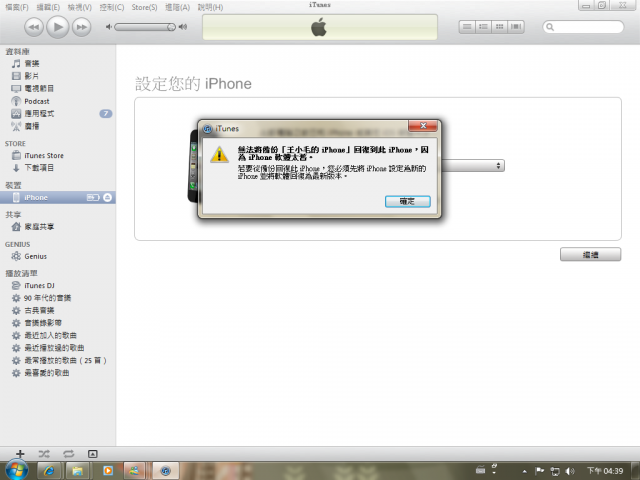Open the 編輯(E) menu
640x480 pixels.
pos(48,7)
